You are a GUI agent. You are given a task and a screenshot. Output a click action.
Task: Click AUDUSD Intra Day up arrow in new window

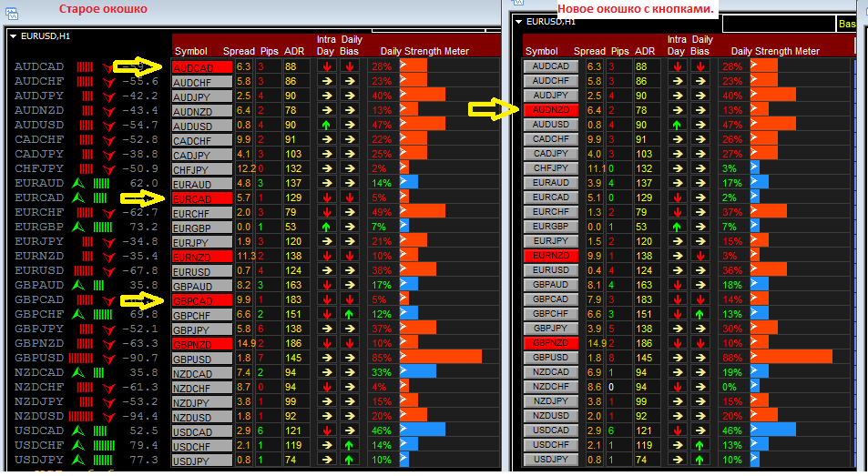(678, 125)
